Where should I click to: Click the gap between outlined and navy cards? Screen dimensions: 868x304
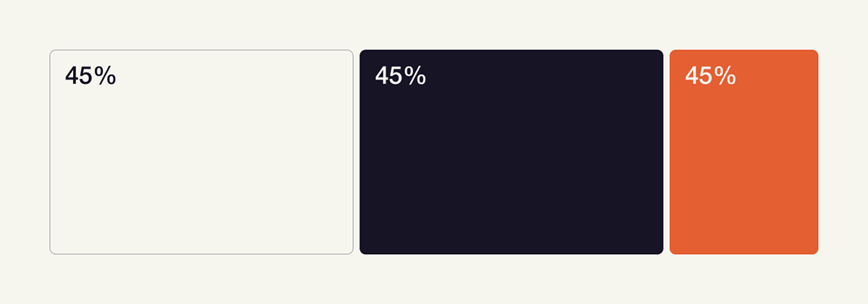357,152
